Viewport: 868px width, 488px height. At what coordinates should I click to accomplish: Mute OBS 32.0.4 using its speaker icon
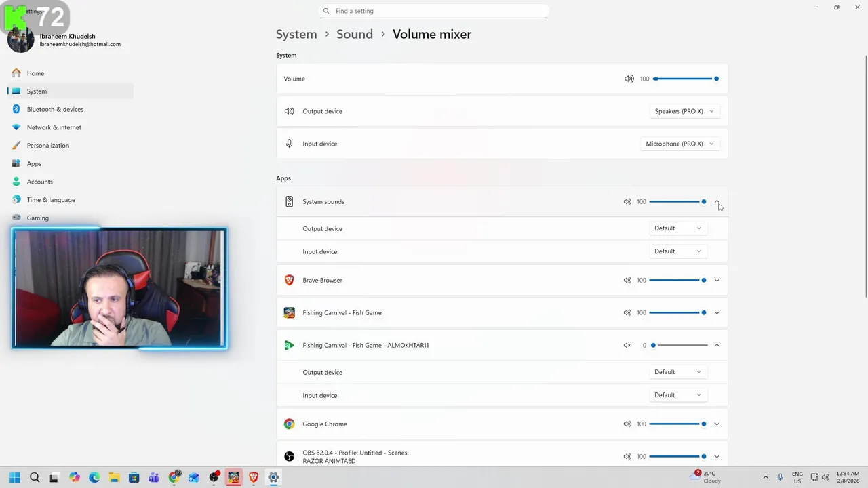(x=627, y=456)
